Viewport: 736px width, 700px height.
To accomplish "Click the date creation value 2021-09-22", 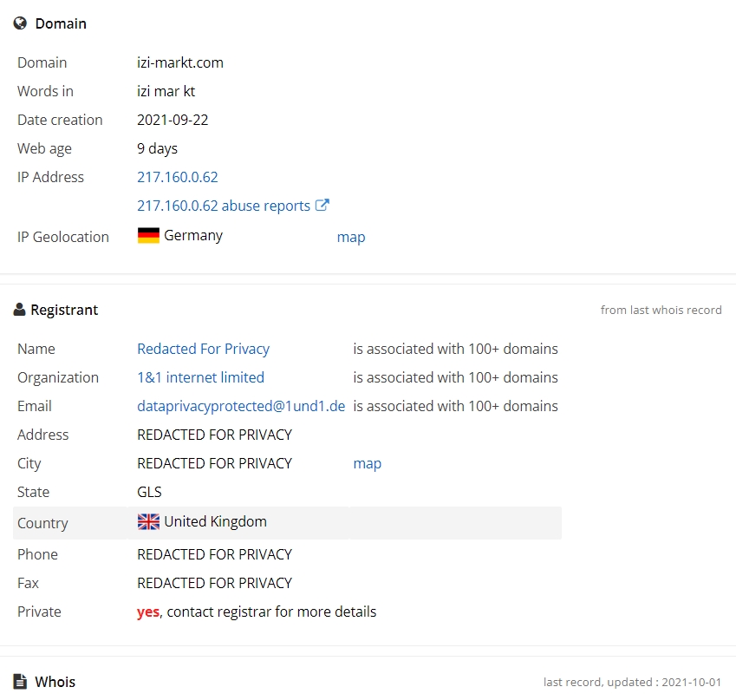I will coord(173,121).
